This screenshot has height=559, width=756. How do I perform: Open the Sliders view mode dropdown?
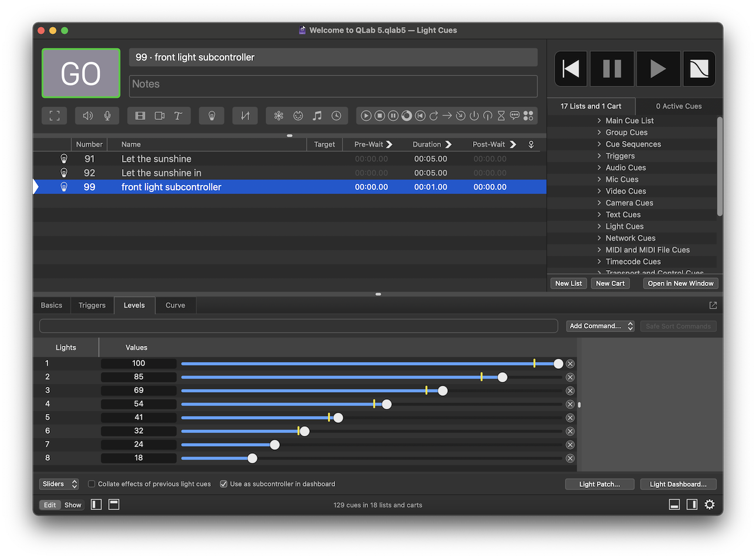59,484
